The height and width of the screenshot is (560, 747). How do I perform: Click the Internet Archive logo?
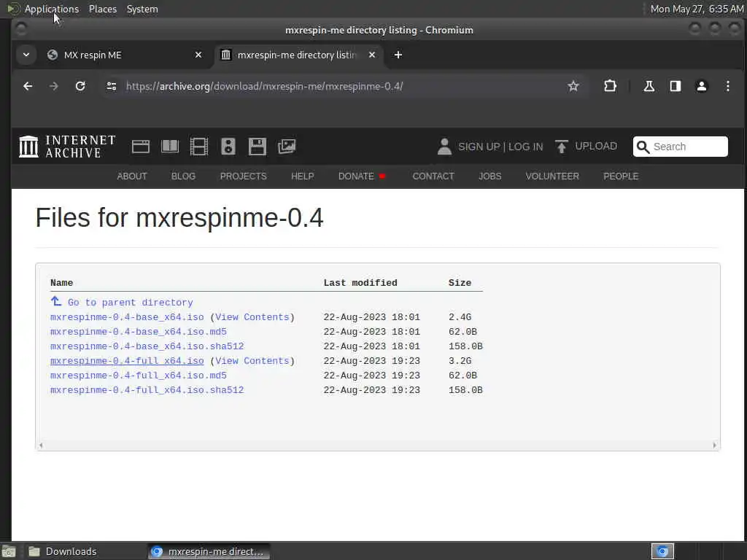point(67,146)
